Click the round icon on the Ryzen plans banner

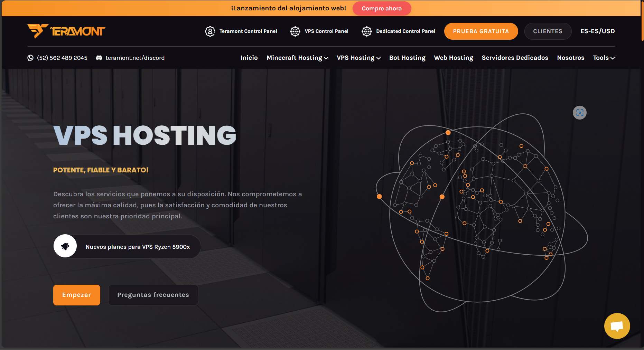(65, 246)
